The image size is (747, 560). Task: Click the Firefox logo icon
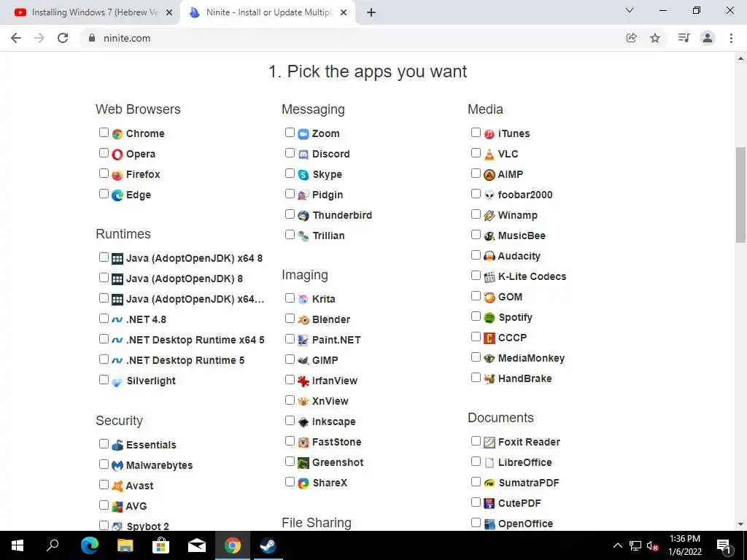tap(117, 175)
